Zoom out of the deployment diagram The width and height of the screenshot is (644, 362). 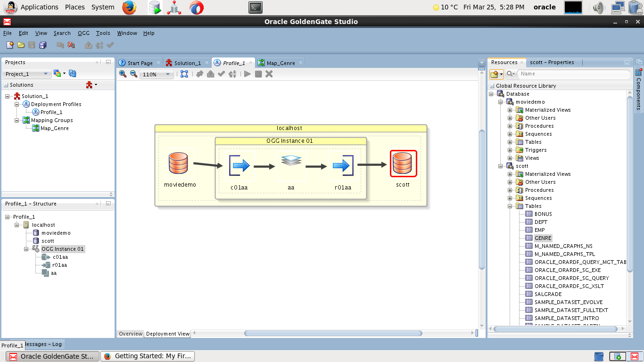point(133,74)
